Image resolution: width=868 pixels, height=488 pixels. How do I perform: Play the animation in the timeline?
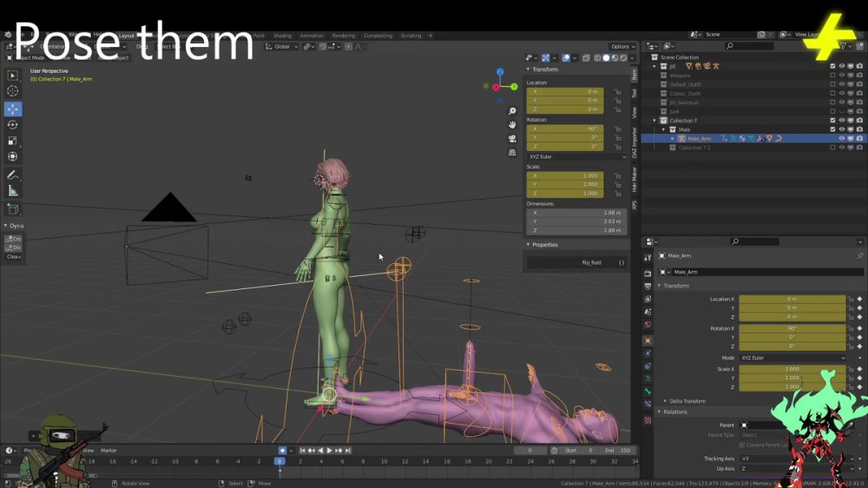click(329, 451)
